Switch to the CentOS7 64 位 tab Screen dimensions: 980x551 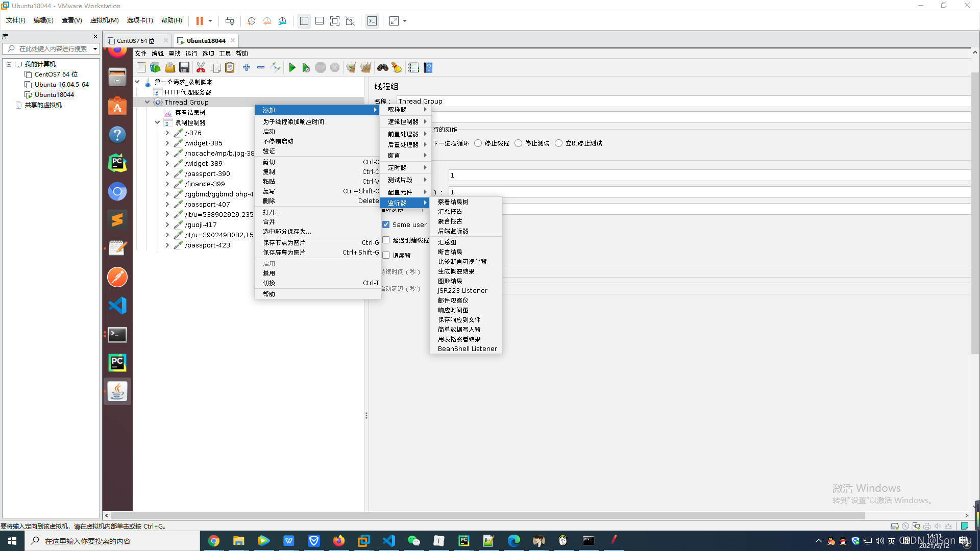coord(135,40)
